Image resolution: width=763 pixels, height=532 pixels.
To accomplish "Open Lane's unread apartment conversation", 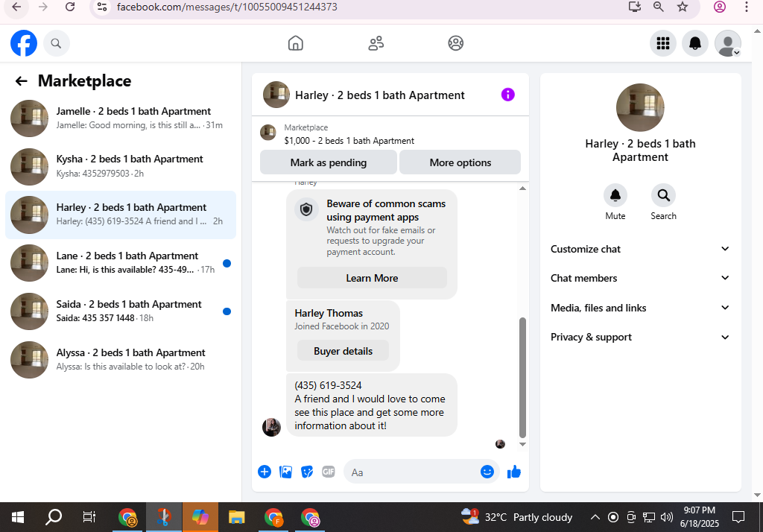I will (120, 263).
